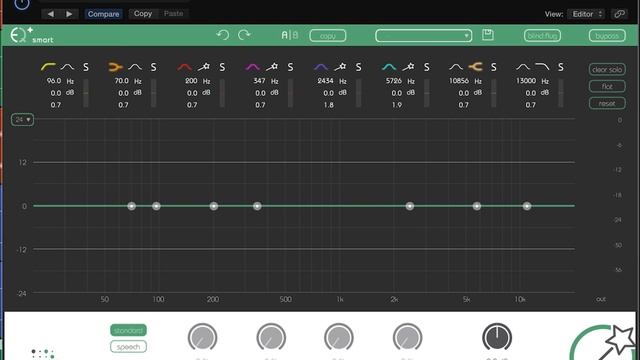This screenshot has width=640, height=360.
Task: Click the redo arrow in the smart:EQ header
Action: pos(244,35)
